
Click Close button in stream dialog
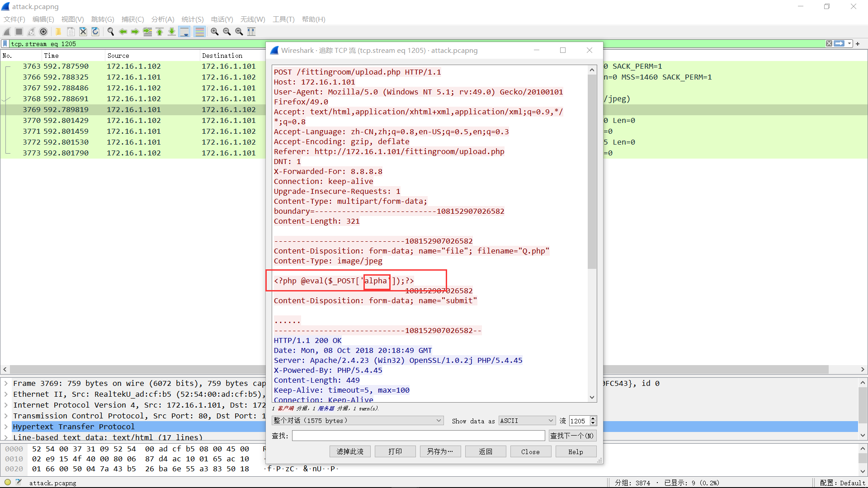[x=531, y=451]
